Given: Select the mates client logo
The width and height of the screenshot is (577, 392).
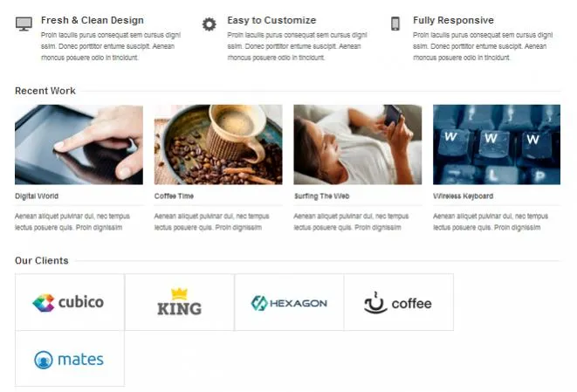Looking at the screenshot, I should [x=70, y=359].
